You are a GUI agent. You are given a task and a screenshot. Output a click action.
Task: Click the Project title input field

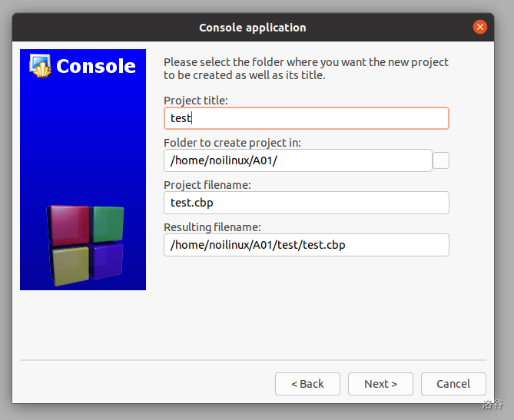click(306, 118)
